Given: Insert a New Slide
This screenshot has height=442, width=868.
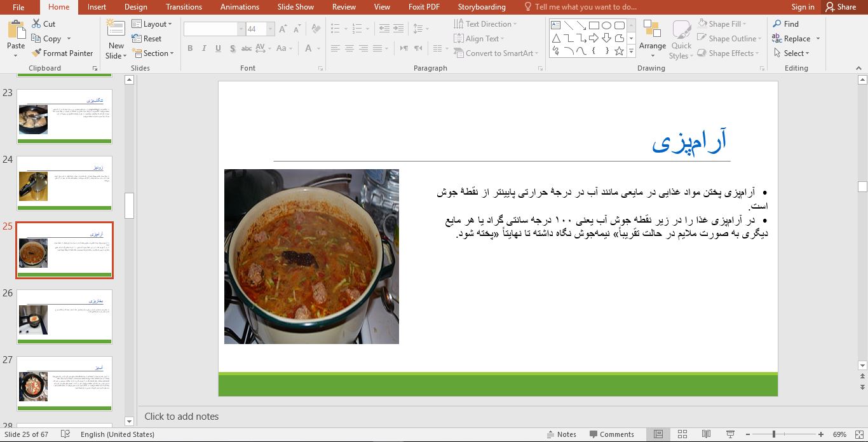Looking at the screenshot, I should pos(116,39).
